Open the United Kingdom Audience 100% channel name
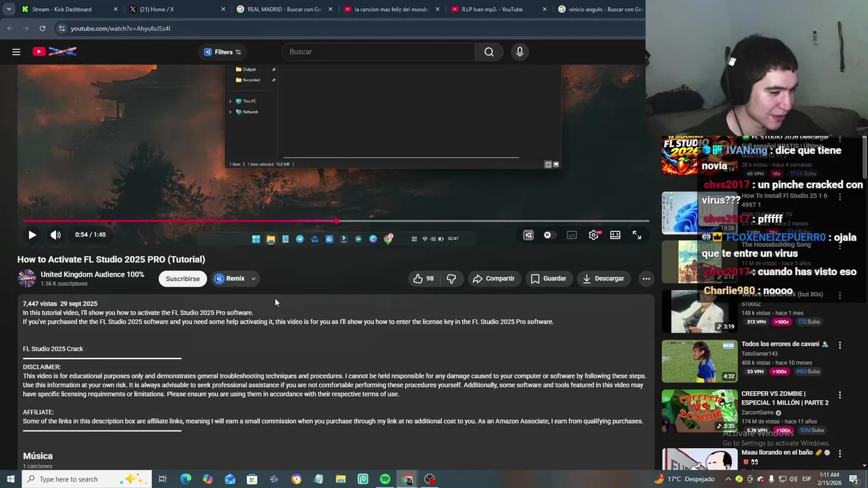868x488 pixels. click(x=92, y=274)
